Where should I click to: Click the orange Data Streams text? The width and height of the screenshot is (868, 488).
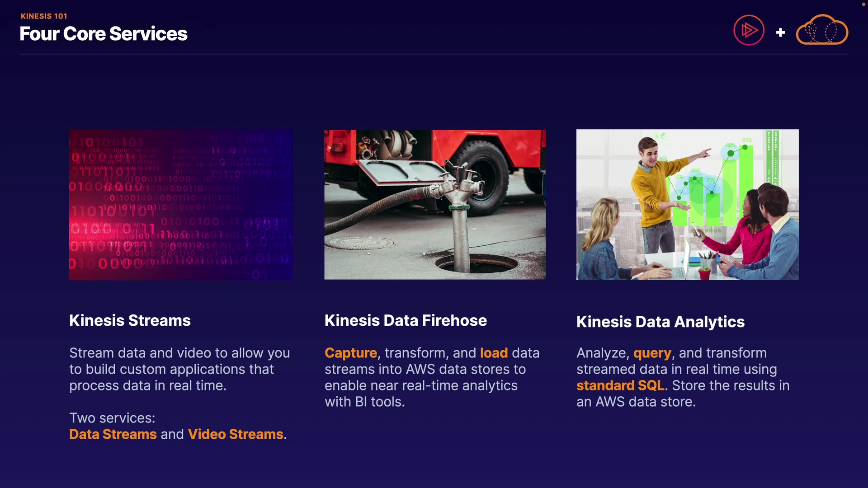[113, 434]
